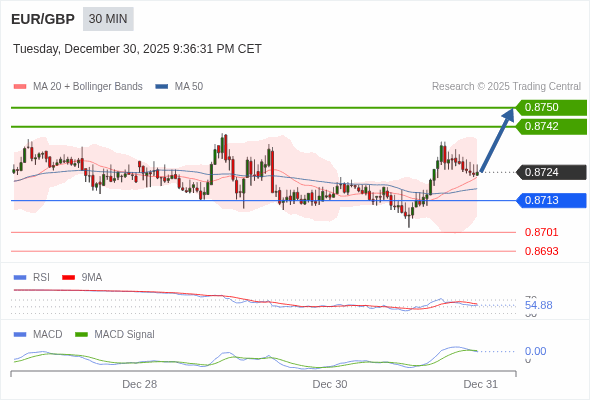Select the 0.8750 resistance price tag
The height and width of the screenshot is (400, 590).
[x=551, y=108]
